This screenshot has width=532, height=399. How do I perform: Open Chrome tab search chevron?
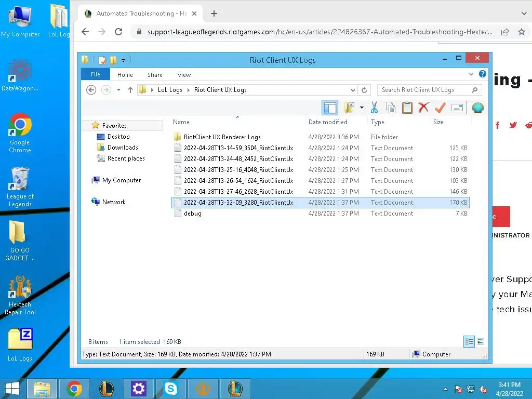click(524, 14)
